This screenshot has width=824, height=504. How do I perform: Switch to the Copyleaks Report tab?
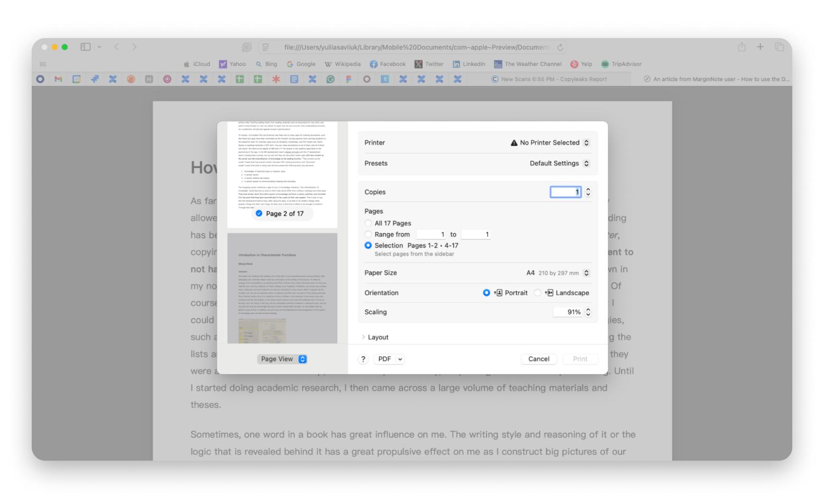tap(549, 79)
